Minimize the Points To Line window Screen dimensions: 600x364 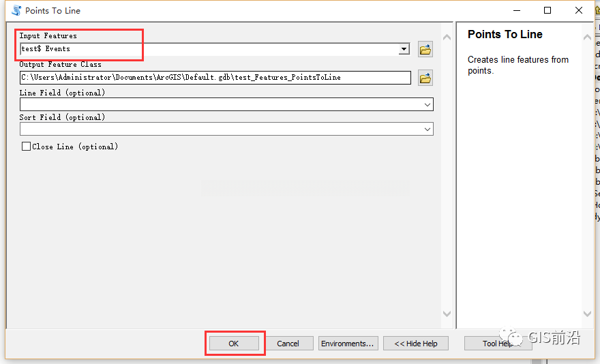517,10
